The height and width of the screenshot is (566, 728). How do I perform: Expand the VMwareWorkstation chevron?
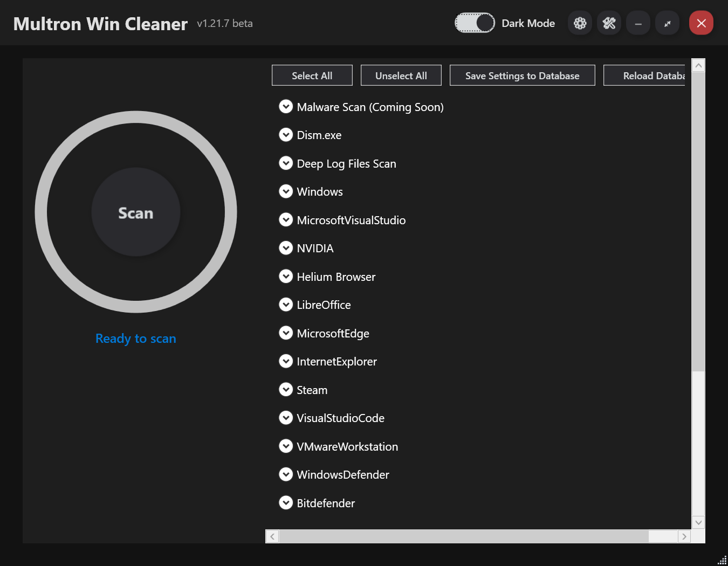point(286,446)
